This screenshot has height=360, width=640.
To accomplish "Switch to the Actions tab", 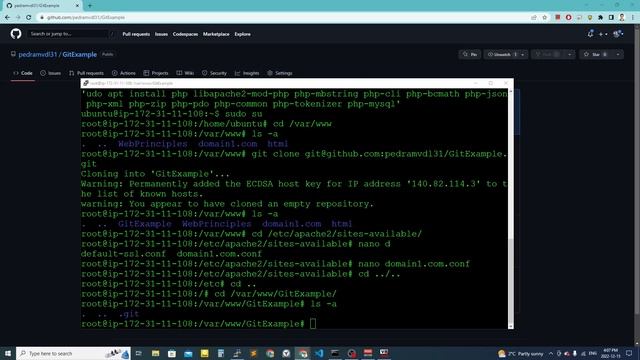I will click(x=124, y=73).
